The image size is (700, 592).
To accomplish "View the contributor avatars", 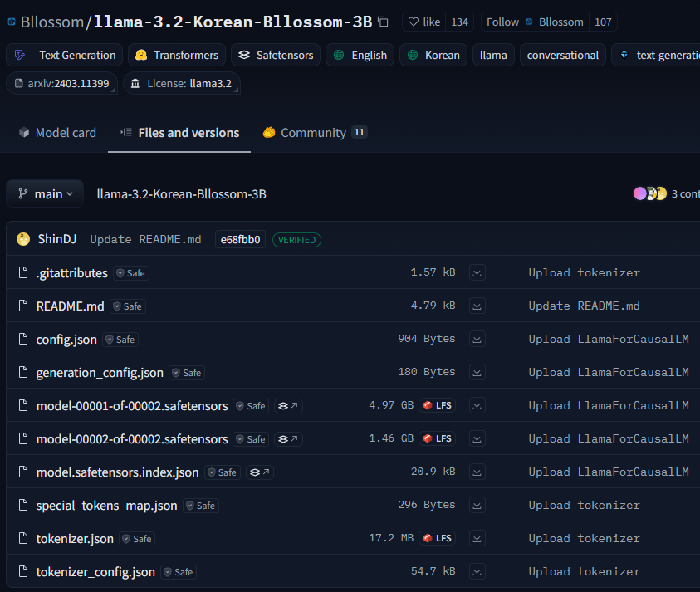I will click(x=650, y=193).
